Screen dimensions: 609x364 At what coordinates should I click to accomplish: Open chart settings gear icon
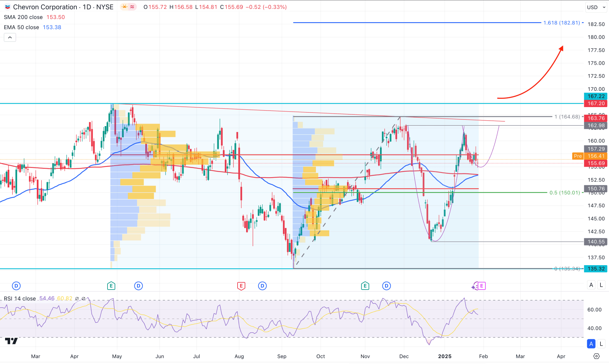(596, 356)
